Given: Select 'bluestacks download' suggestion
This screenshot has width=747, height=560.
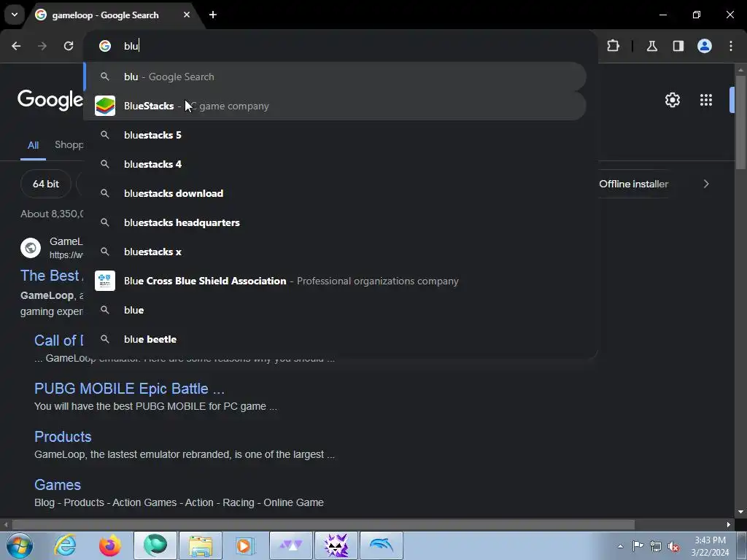Looking at the screenshot, I should click(335, 193).
